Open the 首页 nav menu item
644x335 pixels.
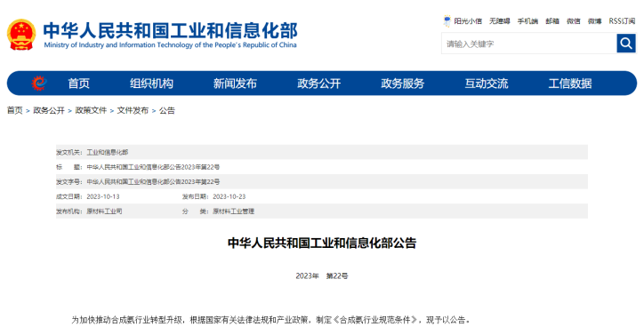click(x=78, y=84)
